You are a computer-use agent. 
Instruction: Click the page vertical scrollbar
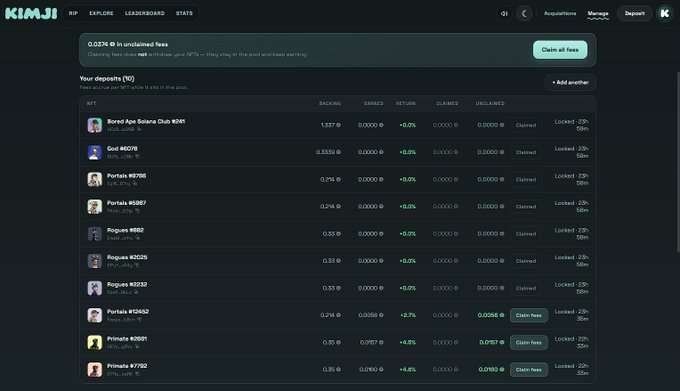pyautogui.click(x=678, y=162)
